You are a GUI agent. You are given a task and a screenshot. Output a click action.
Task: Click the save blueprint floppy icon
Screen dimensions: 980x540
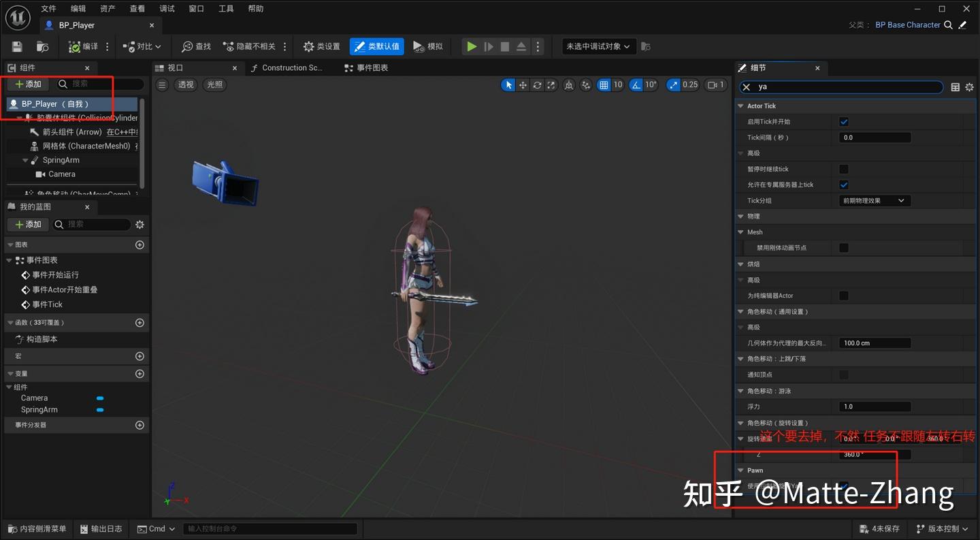coord(17,46)
